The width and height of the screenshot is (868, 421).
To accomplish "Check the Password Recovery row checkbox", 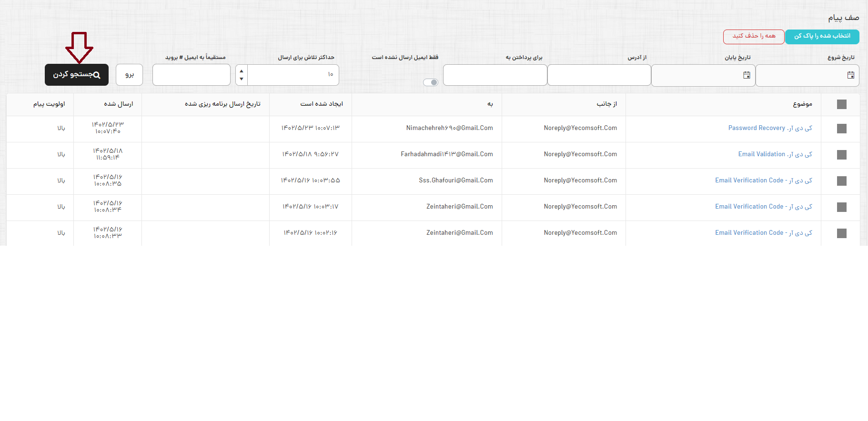I will coord(841,129).
